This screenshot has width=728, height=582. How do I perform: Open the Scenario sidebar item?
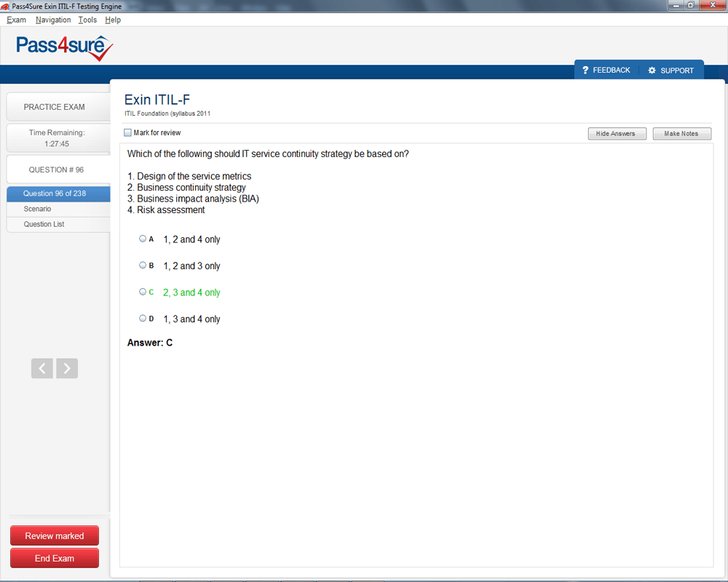tap(58, 209)
